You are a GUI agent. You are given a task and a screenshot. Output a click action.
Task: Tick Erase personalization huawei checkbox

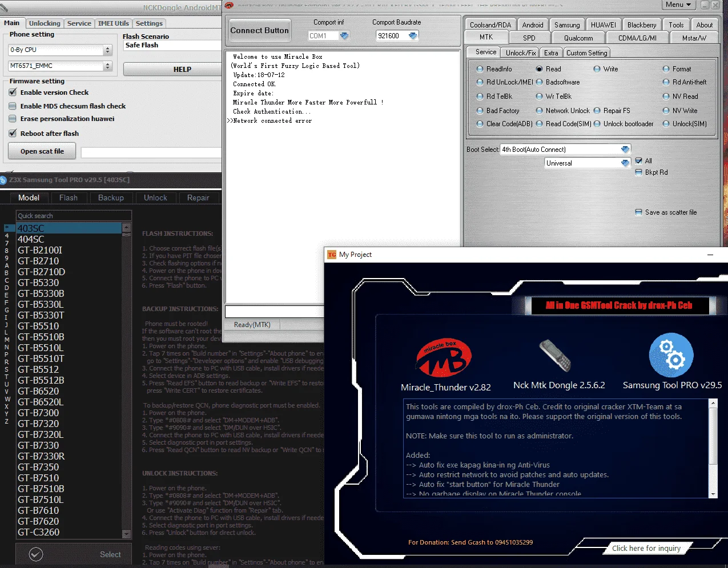point(13,119)
